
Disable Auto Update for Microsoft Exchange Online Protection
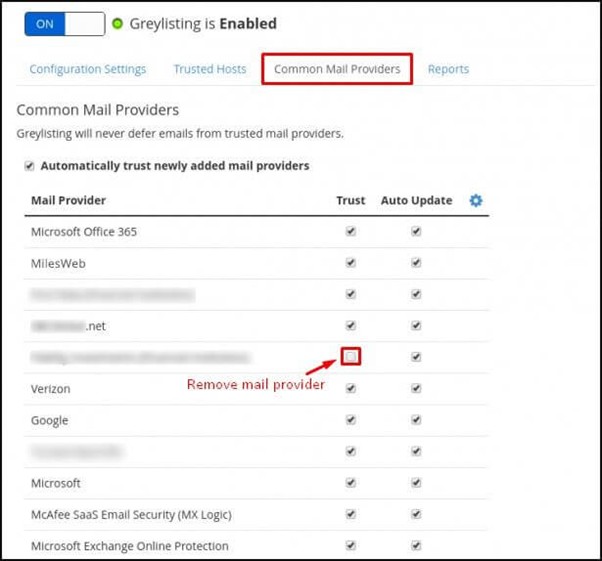[x=416, y=546]
